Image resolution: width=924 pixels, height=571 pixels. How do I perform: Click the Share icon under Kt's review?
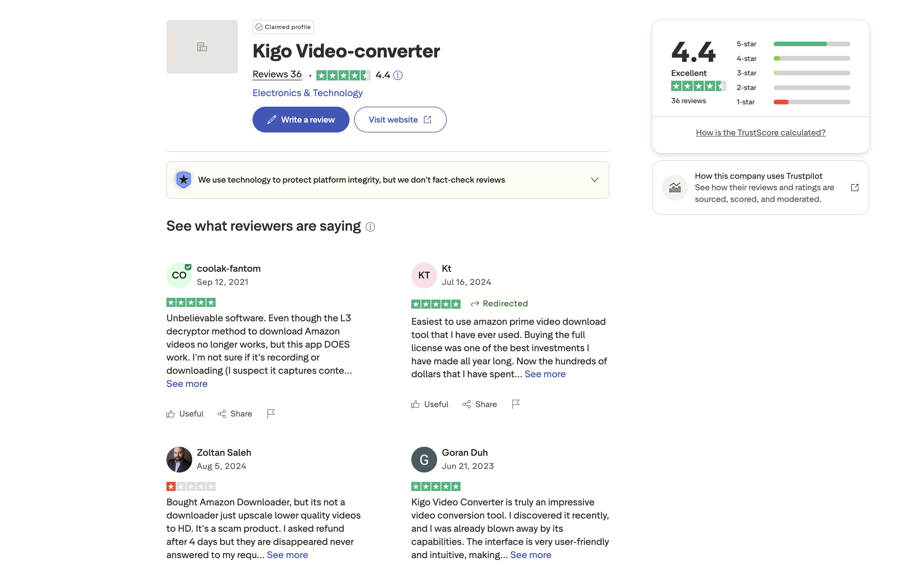click(466, 404)
